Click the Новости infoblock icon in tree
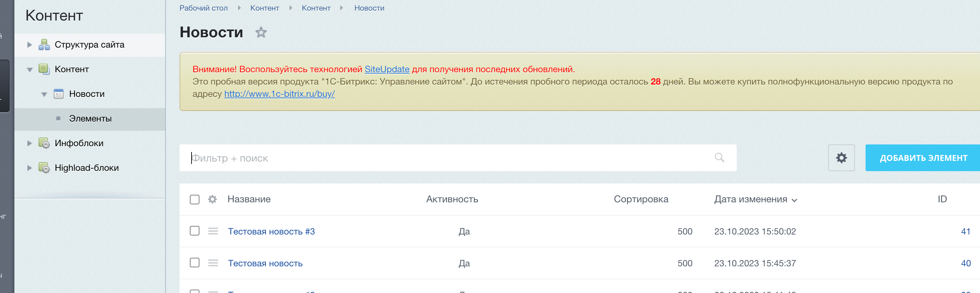The image size is (980, 293). point(59,94)
